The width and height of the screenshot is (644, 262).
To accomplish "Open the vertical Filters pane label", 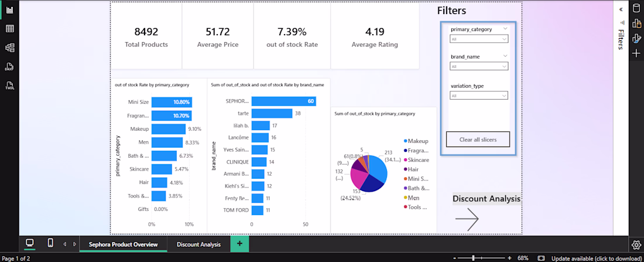I will 621,39.
